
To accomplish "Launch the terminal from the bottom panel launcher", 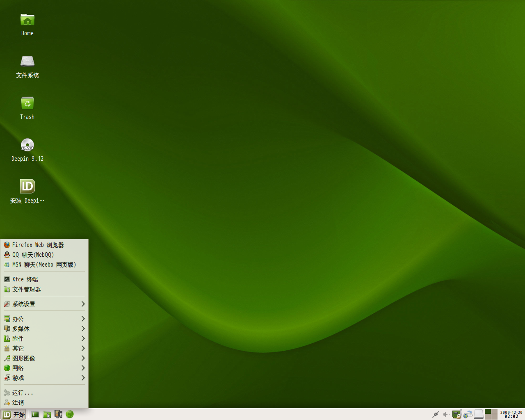I will coord(35,414).
